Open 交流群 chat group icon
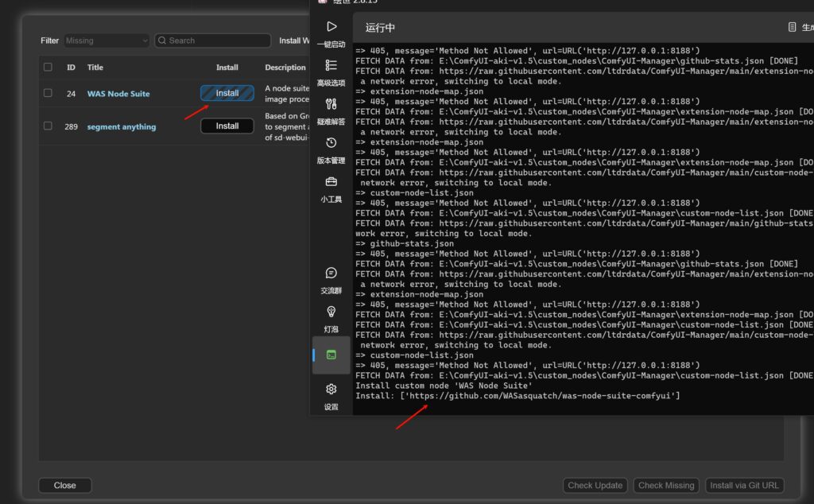The image size is (814, 504). click(331, 273)
